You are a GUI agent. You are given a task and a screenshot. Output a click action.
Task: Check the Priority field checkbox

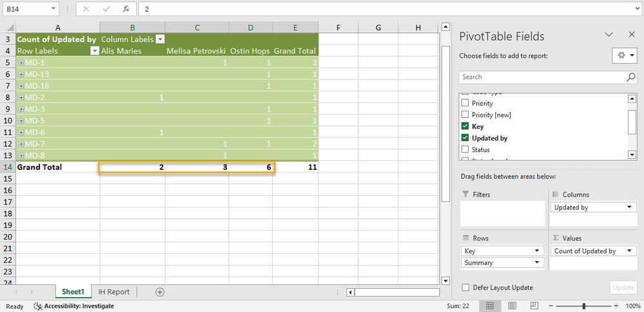(x=465, y=103)
